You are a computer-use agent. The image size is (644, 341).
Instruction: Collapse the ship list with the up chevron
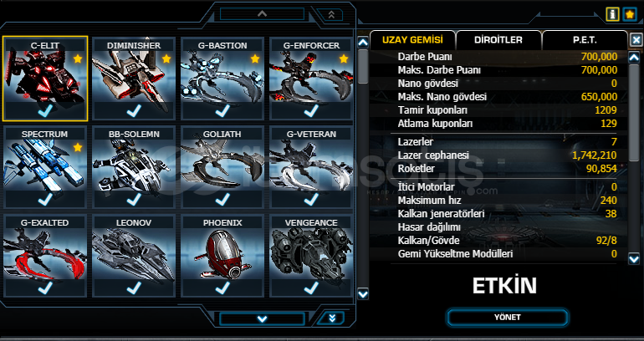[x=262, y=14]
